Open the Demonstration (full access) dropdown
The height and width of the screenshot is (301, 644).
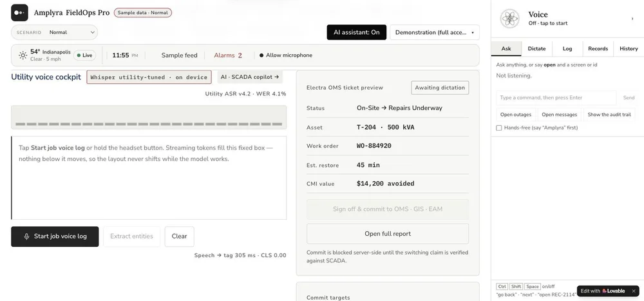(x=435, y=32)
